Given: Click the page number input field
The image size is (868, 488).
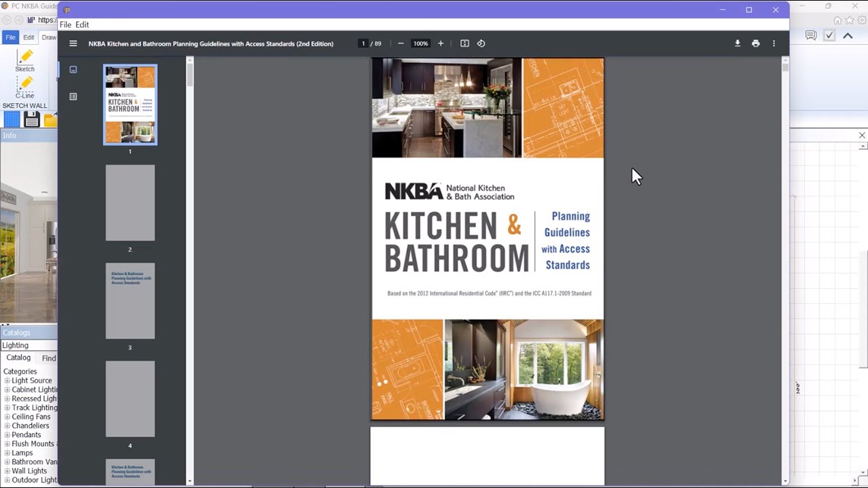Looking at the screenshot, I should pos(363,43).
